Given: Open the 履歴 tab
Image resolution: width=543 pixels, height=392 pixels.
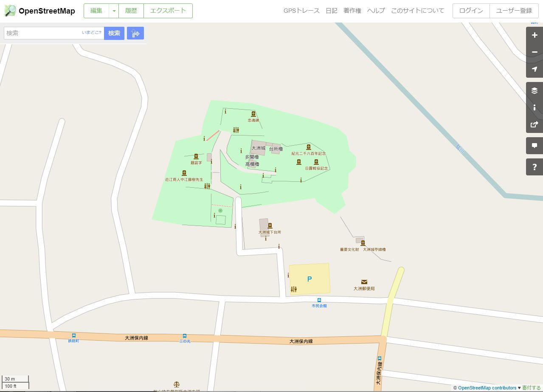Looking at the screenshot, I should click(131, 11).
